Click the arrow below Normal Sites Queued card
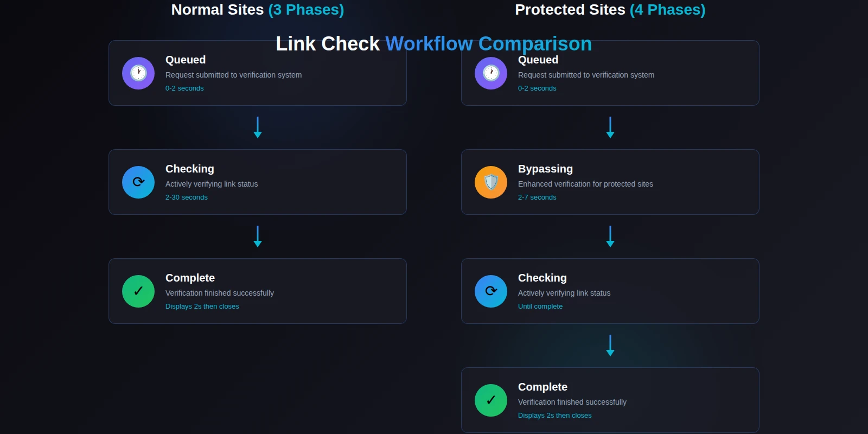Screen dimensions: 868x434 [258, 127]
